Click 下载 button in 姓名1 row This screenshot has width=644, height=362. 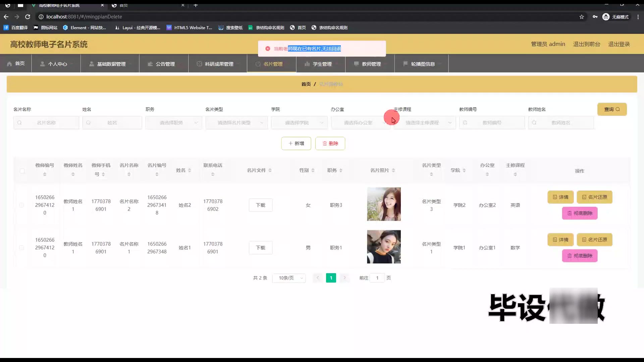pyautogui.click(x=261, y=248)
